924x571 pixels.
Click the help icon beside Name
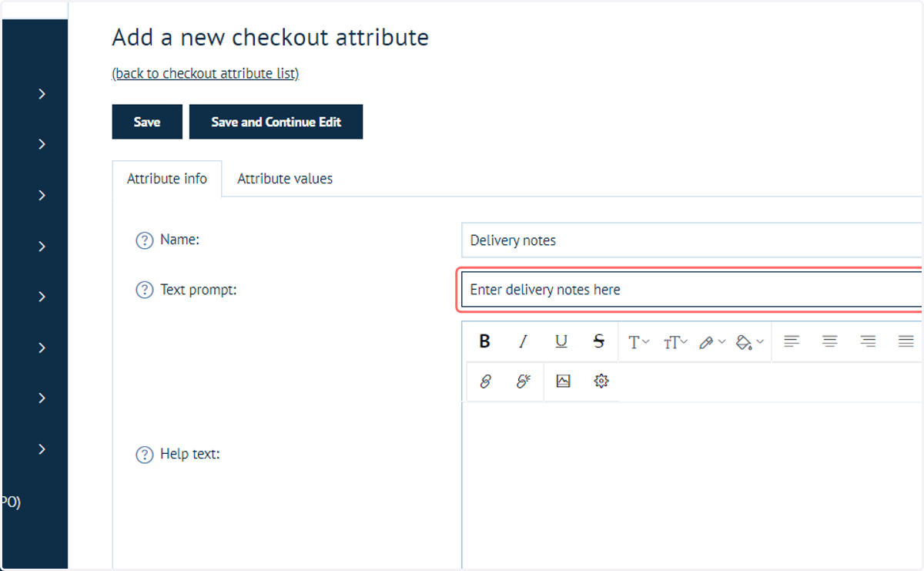coord(144,240)
